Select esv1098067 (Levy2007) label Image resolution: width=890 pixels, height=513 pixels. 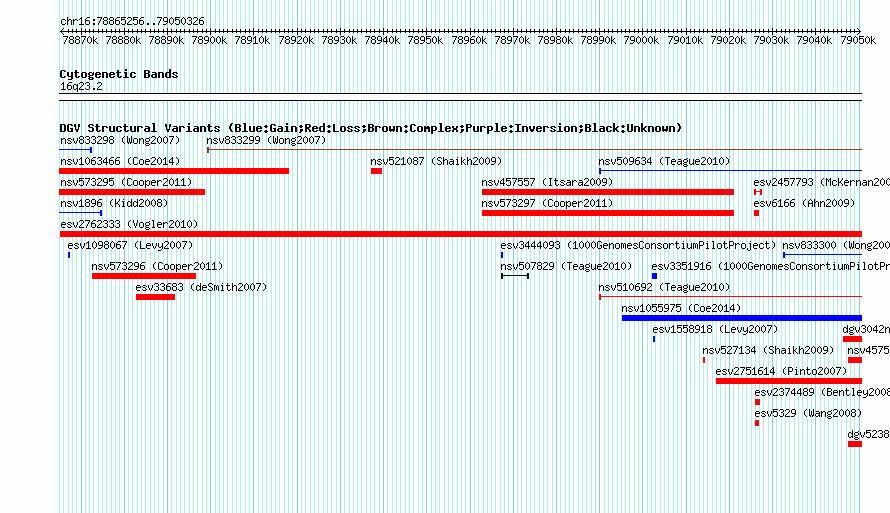point(131,245)
